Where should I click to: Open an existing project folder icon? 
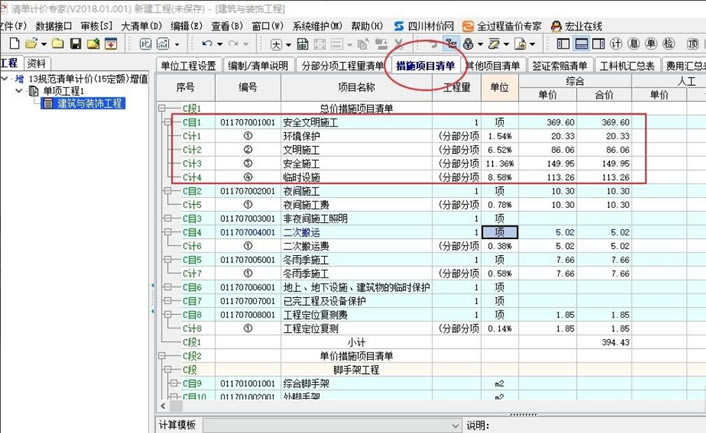click(32, 44)
